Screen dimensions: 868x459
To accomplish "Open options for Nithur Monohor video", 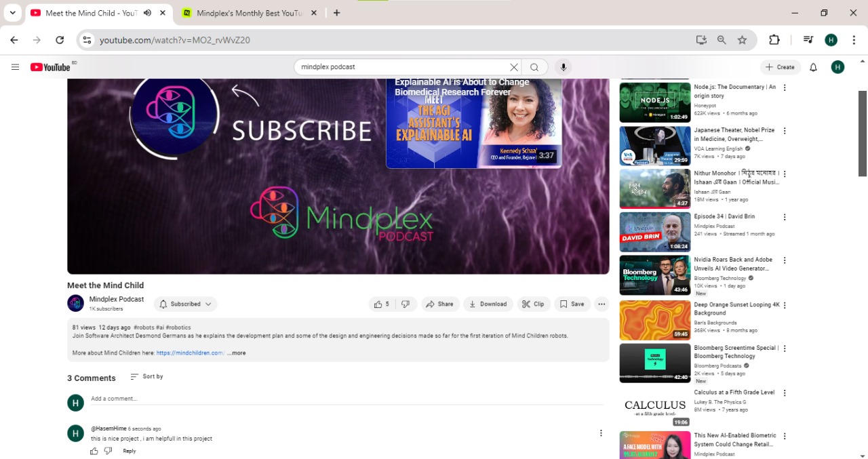I will (x=785, y=174).
